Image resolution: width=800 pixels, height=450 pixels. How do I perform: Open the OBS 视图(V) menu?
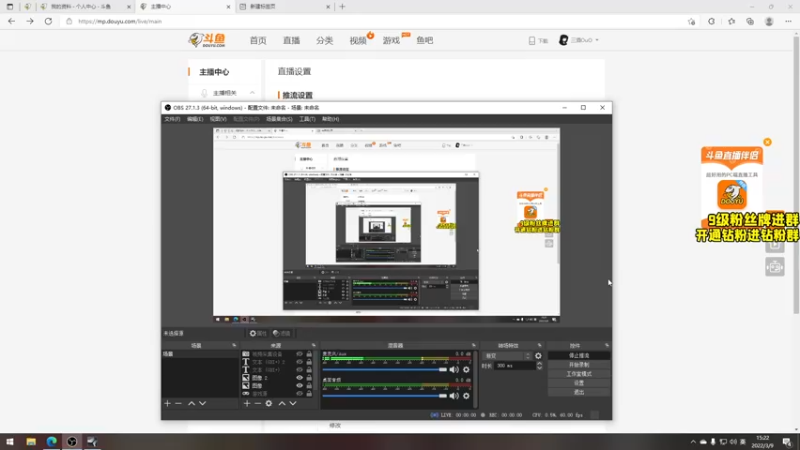pos(218,119)
